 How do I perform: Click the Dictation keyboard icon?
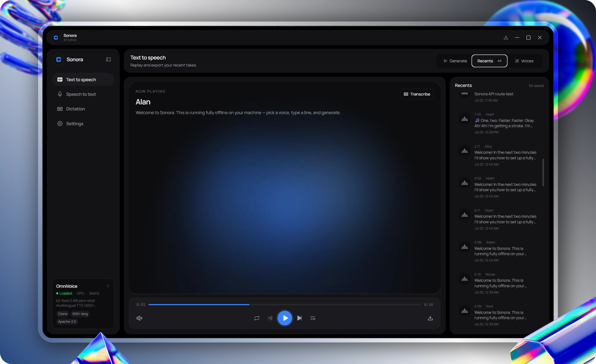point(60,109)
